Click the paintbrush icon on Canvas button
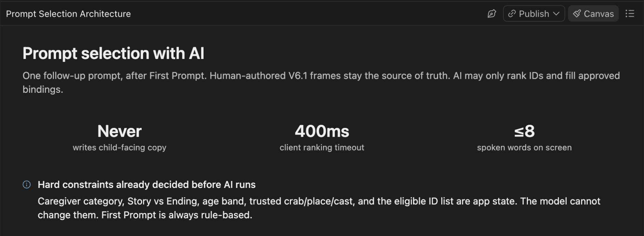644x236 pixels. 577,14
